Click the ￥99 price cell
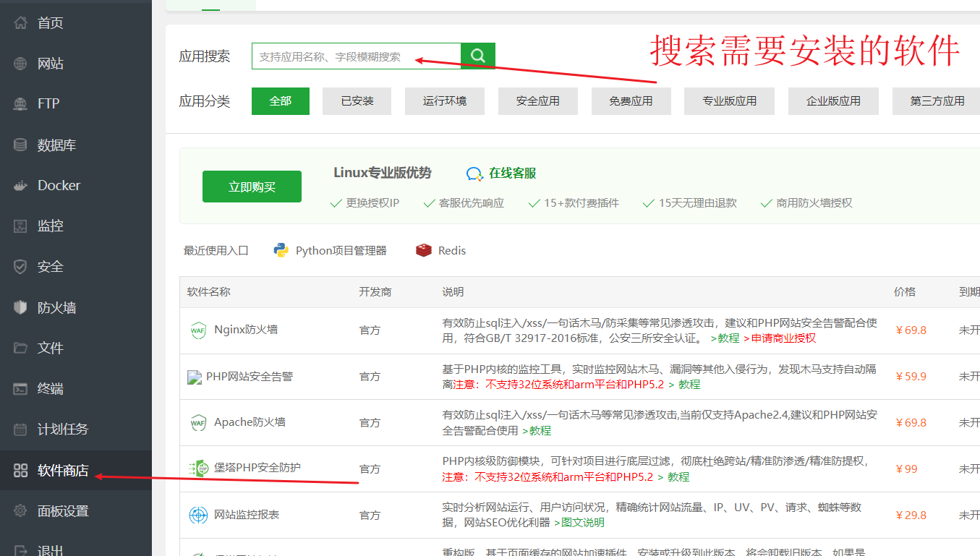The image size is (980, 556). pyautogui.click(x=906, y=469)
